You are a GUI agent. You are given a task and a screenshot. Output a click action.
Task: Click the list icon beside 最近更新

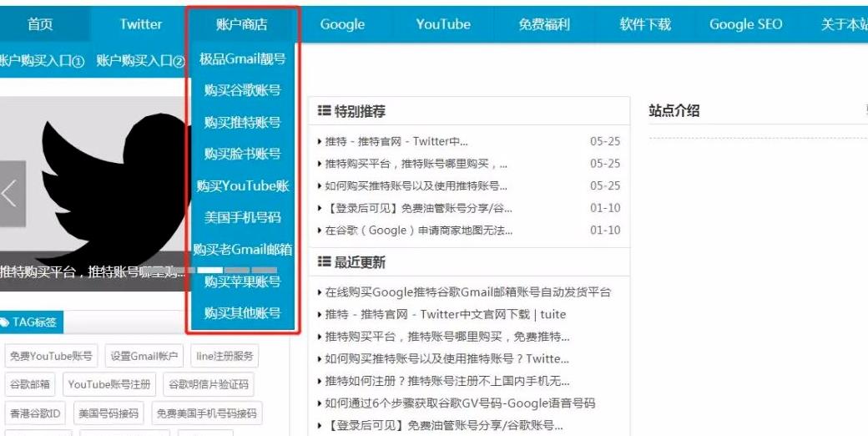pyautogui.click(x=324, y=262)
